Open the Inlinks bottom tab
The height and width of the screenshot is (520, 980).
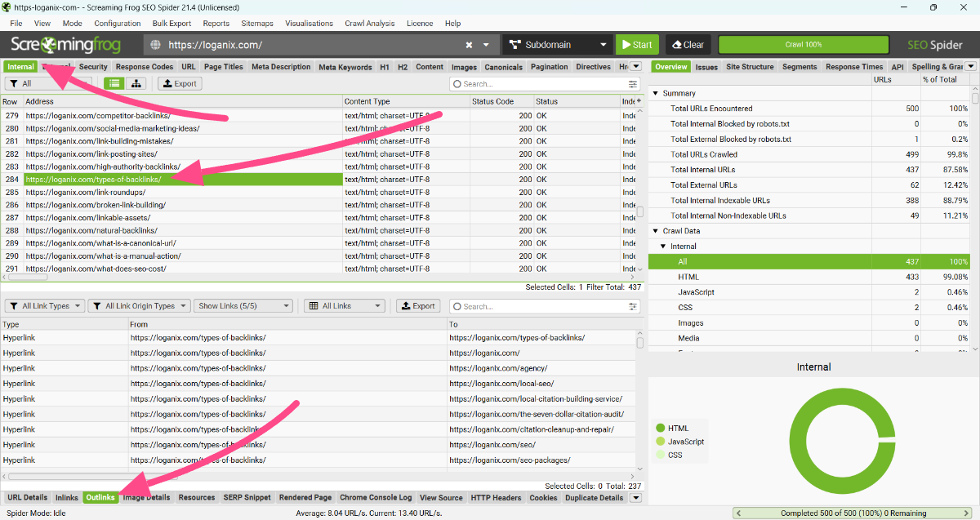click(x=67, y=497)
